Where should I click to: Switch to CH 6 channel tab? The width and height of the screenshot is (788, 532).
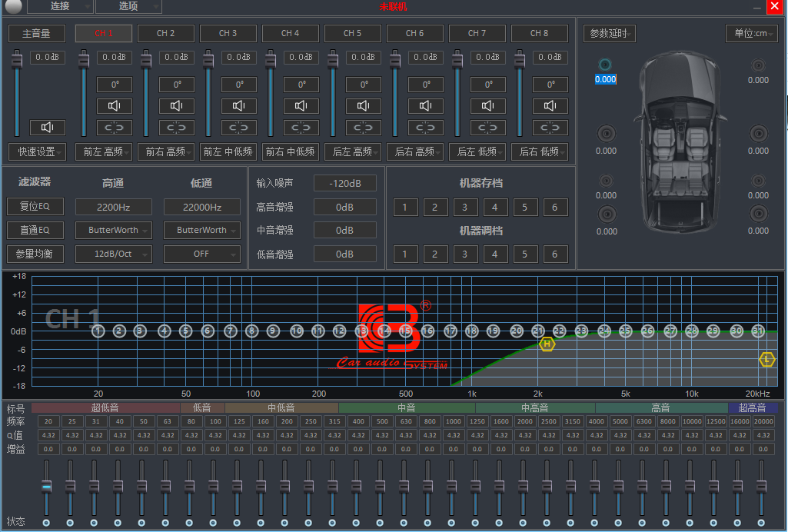click(x=415, y=33)
